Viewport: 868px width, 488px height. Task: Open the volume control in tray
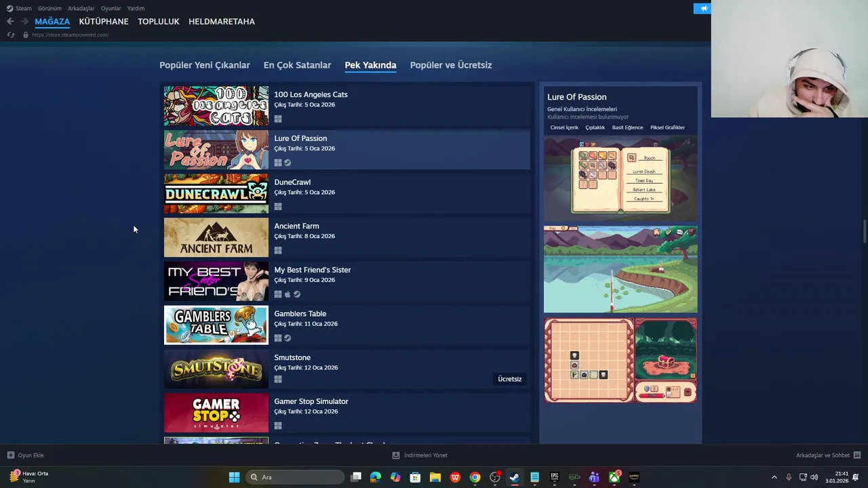tap(814, 477)
